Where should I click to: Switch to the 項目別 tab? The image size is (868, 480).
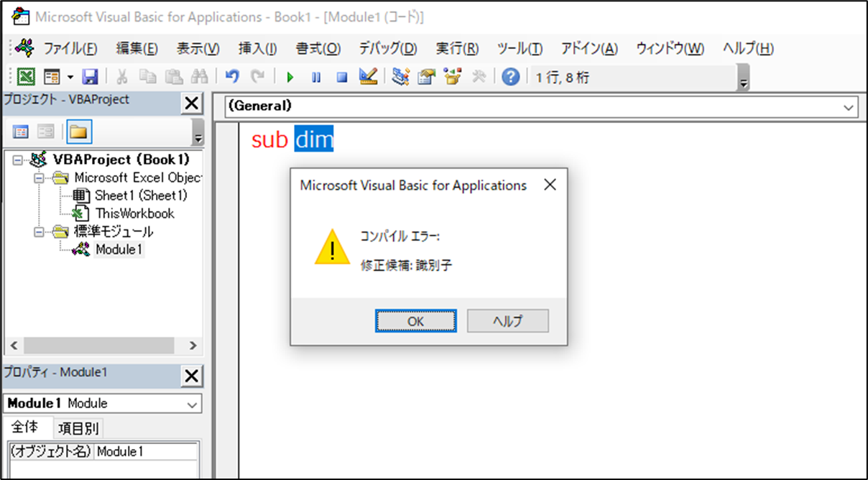pos(80,428)
